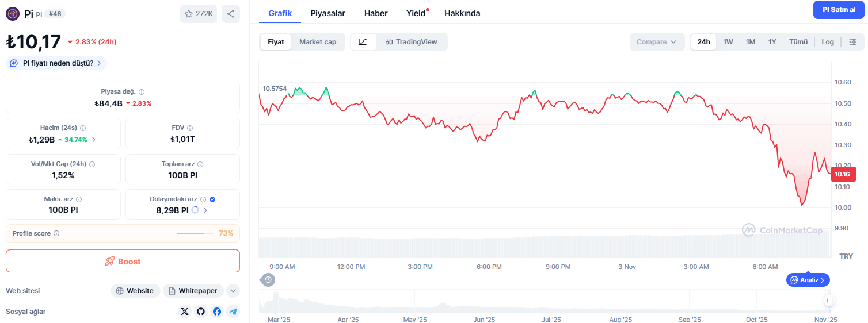The width and height of the screenshot is (868, 323).
Task: Click the Analiz button
Action: coord(808,280)
